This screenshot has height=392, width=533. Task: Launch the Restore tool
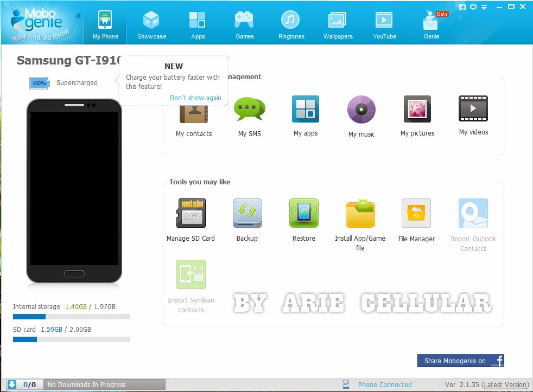303,220
